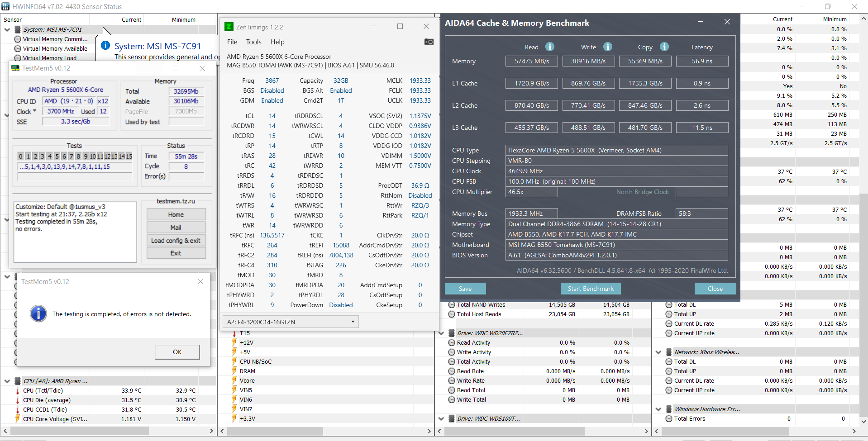Click the Virtual Memory Load sensor icon
Viewport: 868px width, 441px height.
(18, 58)
